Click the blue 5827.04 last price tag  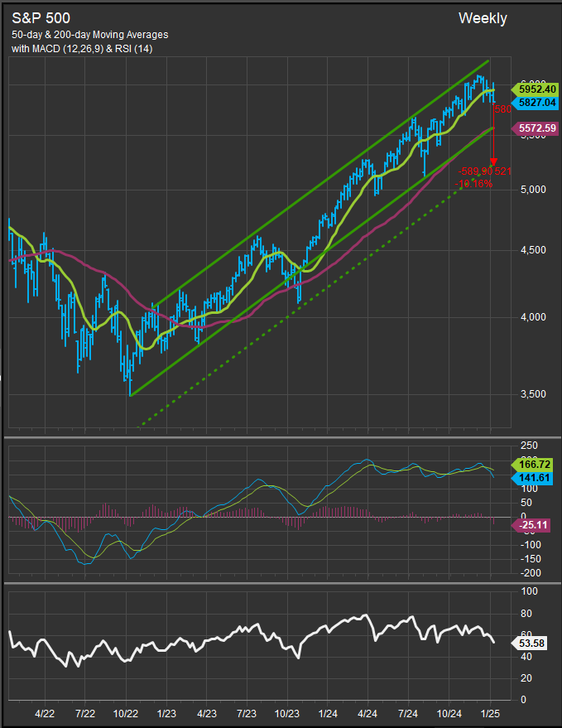tap(535, 103)
